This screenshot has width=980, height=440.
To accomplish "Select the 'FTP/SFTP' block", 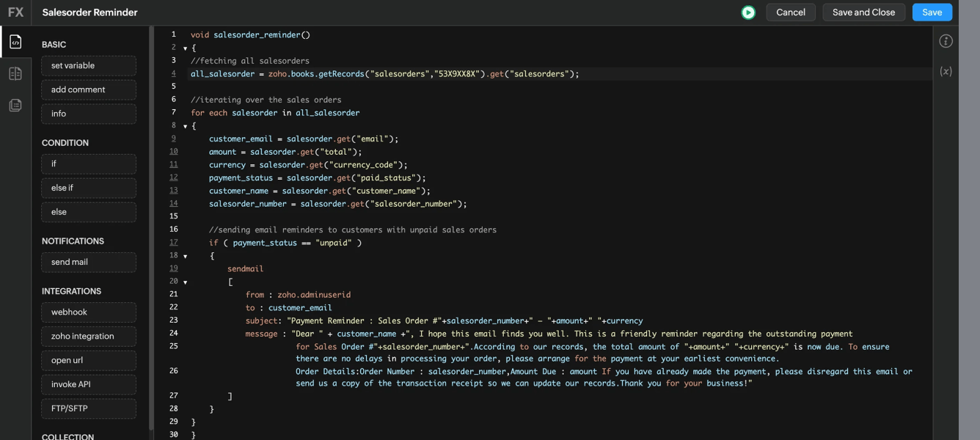I will coord(89,408).
